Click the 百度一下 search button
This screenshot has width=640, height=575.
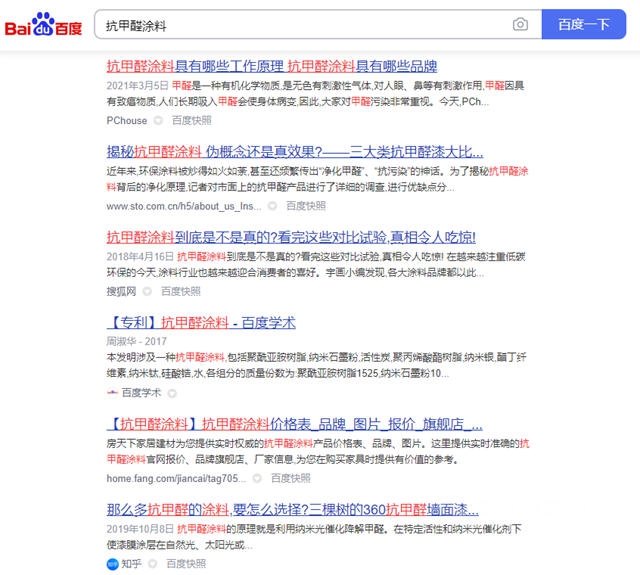pyautogui.click(x=584, y=24)
